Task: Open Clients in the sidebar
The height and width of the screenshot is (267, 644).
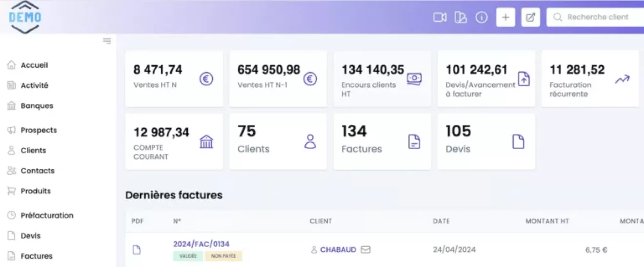Action: pyautogui.click(x=34, y=151)
